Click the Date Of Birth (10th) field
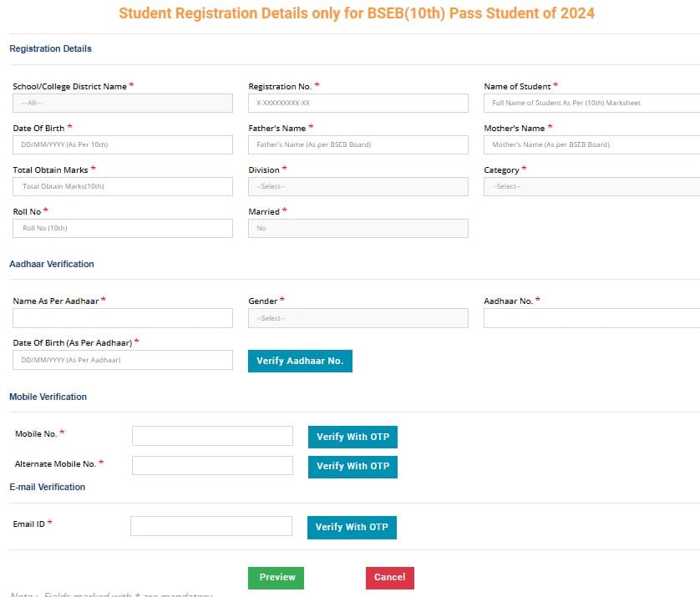The height and width of the screenshot is (597, 700). tap(122, 144)
